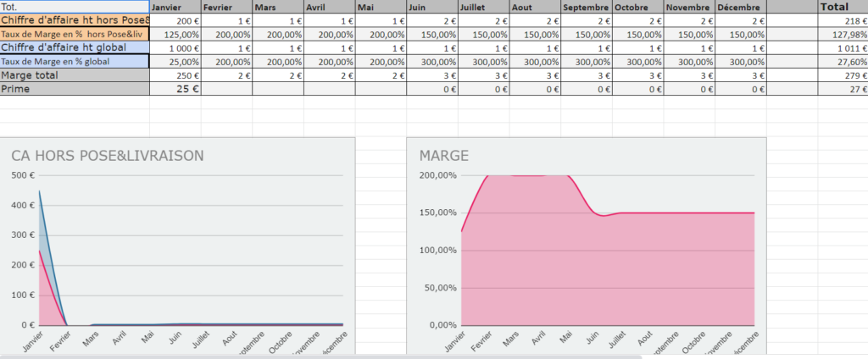The height and width of the screenshot is (359, 868).
Task: Select the 127,98% cell in Total column
Action: [842, 34]
